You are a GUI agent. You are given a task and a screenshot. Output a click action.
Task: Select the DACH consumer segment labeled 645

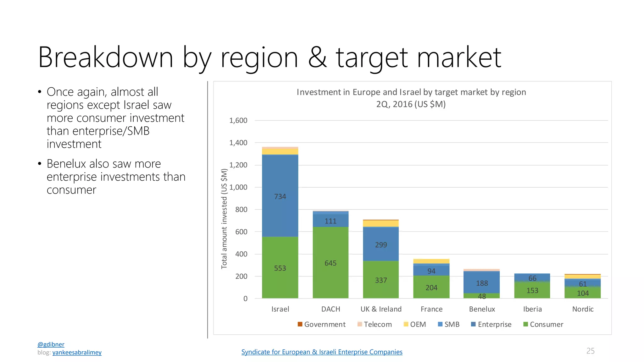330,262
